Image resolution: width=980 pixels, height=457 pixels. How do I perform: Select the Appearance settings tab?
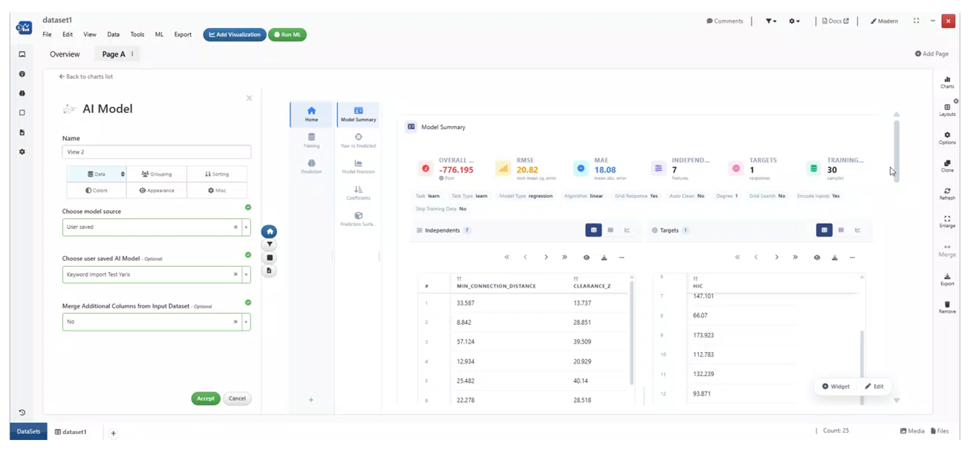[157, 190]
